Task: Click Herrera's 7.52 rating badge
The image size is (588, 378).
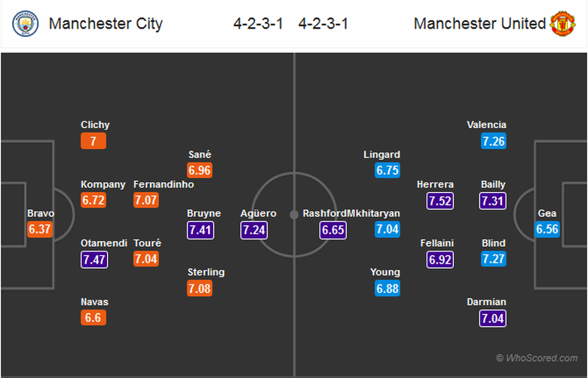Action: coord(440,200)
